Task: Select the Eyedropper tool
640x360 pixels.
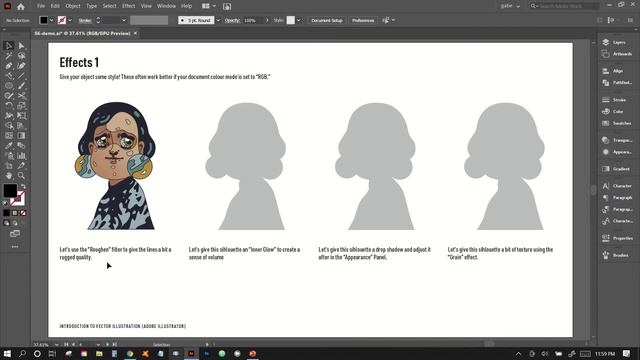Action: click(x=9, y=146)
